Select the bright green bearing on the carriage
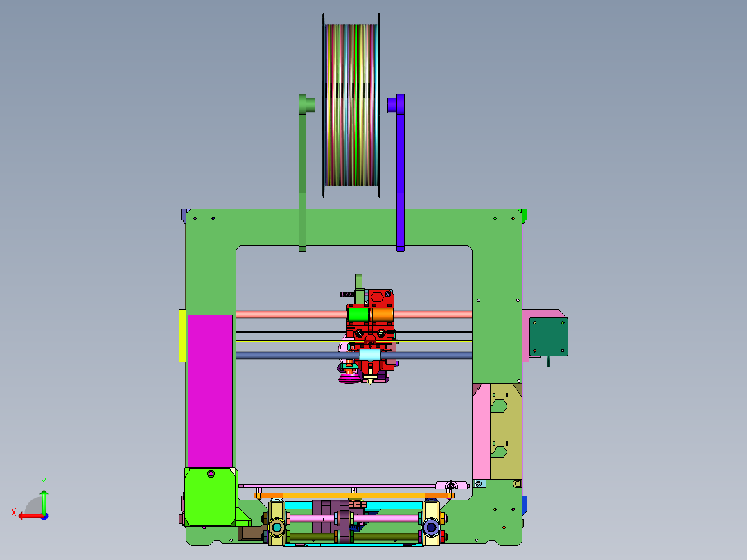747x560 pixels. click(358, 314)
